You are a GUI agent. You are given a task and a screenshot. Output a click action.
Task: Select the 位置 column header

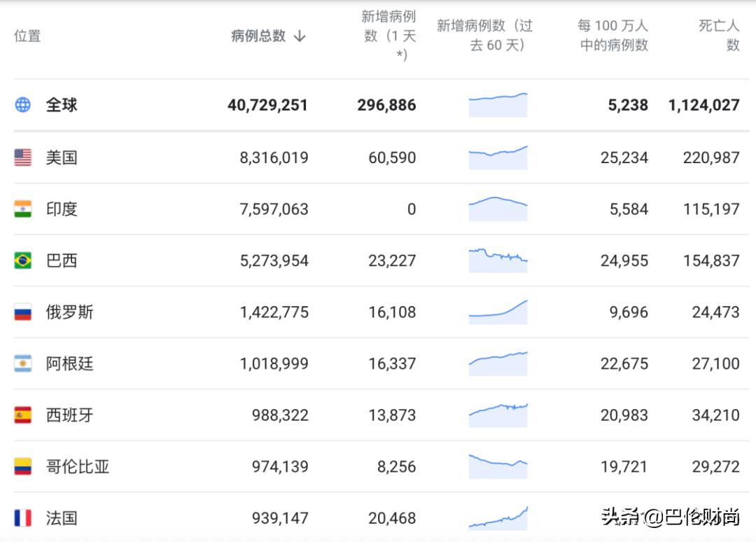(x=27, y=36)
